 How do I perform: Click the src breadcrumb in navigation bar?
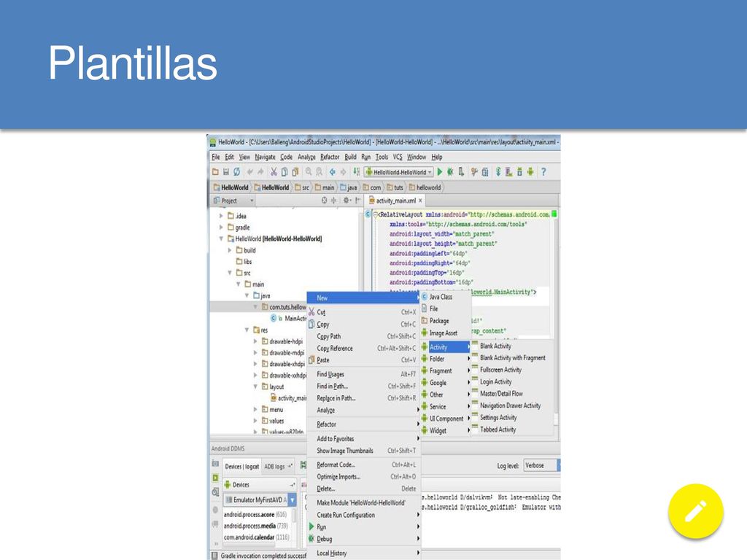coord(302,187)
